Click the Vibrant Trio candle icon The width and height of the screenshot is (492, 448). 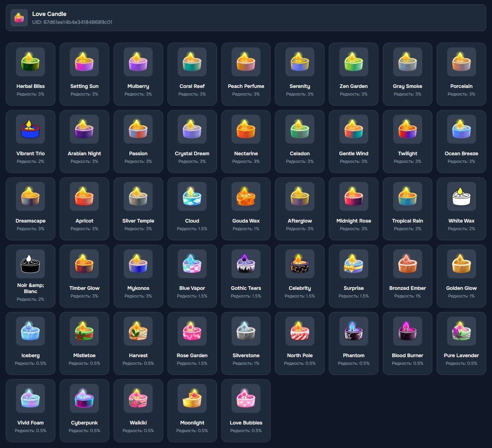30,129
